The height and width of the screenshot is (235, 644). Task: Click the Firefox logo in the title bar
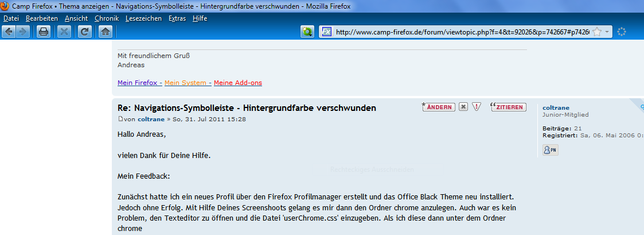(5, 6)
